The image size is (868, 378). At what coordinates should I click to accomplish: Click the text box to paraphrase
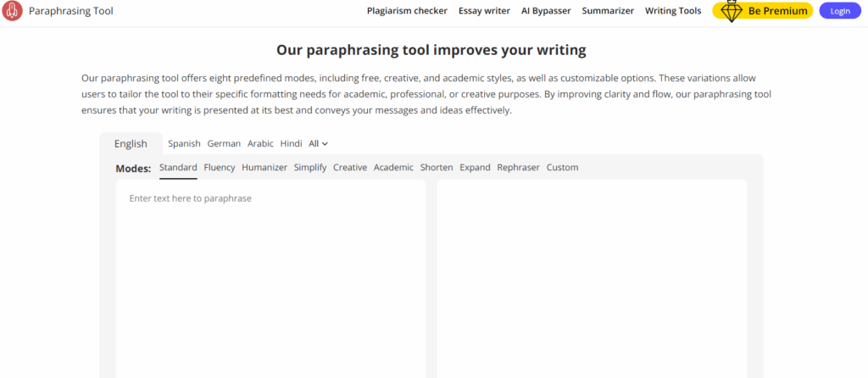[270, 278]
